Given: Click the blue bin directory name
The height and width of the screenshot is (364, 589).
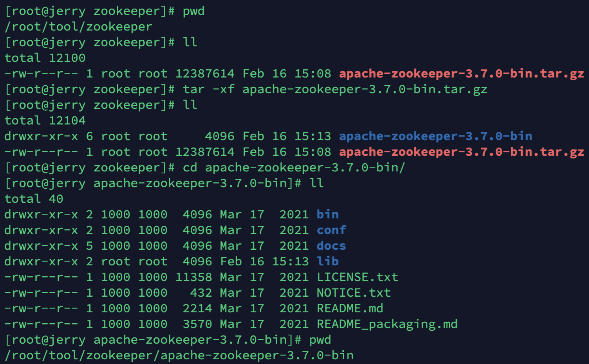Looking at the screenshot, I should pos(327,214).
